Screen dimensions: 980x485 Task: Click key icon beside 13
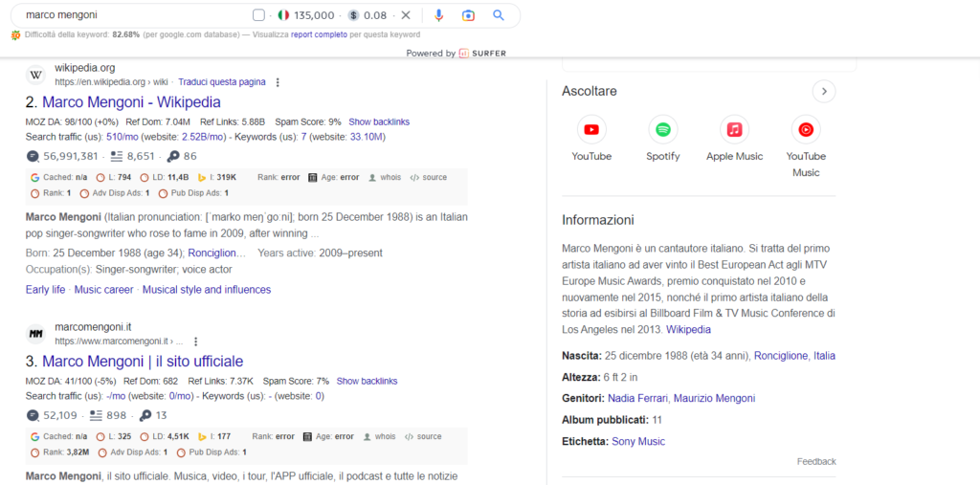145,415
